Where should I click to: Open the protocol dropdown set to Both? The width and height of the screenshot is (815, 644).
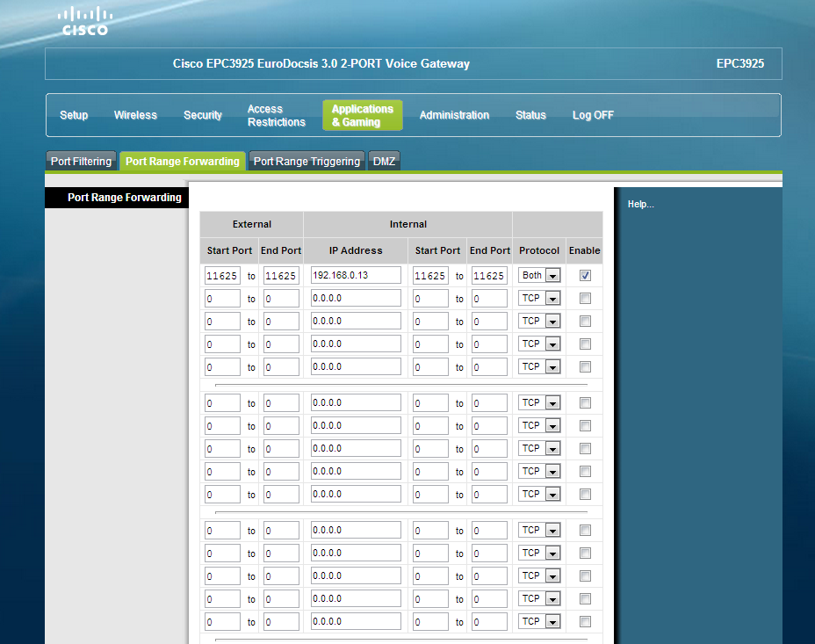539,275
